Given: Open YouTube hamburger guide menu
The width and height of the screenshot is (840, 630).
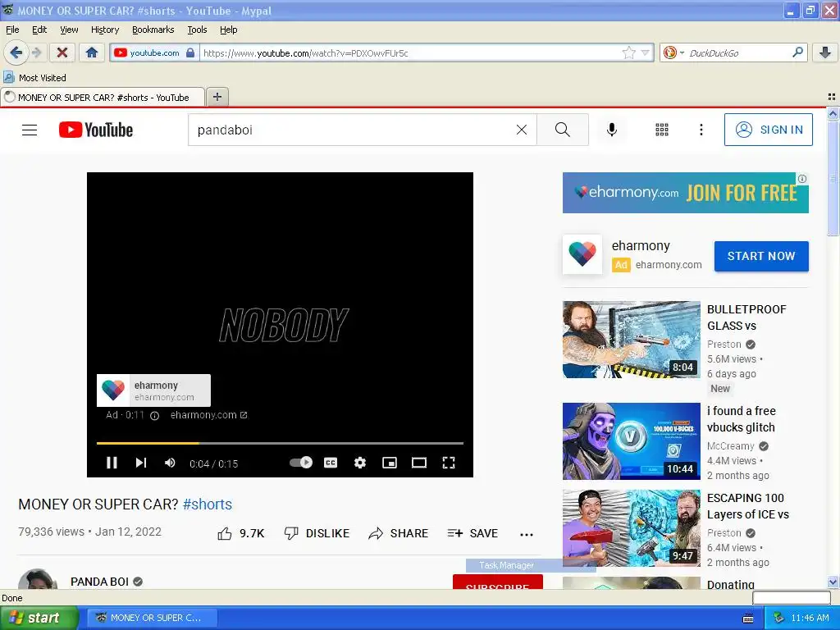Looking at the screenshot, I should click(x=30, y=130).
